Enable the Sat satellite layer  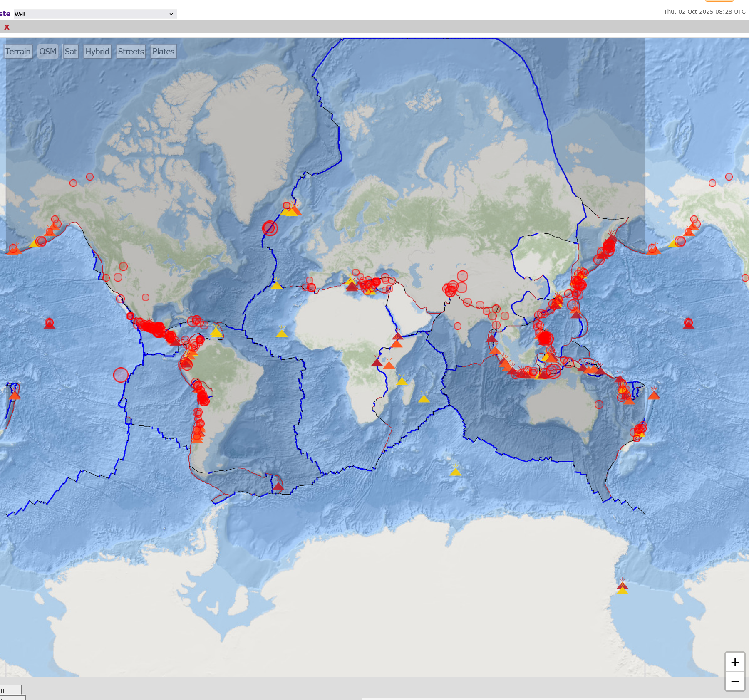point(71,52)
